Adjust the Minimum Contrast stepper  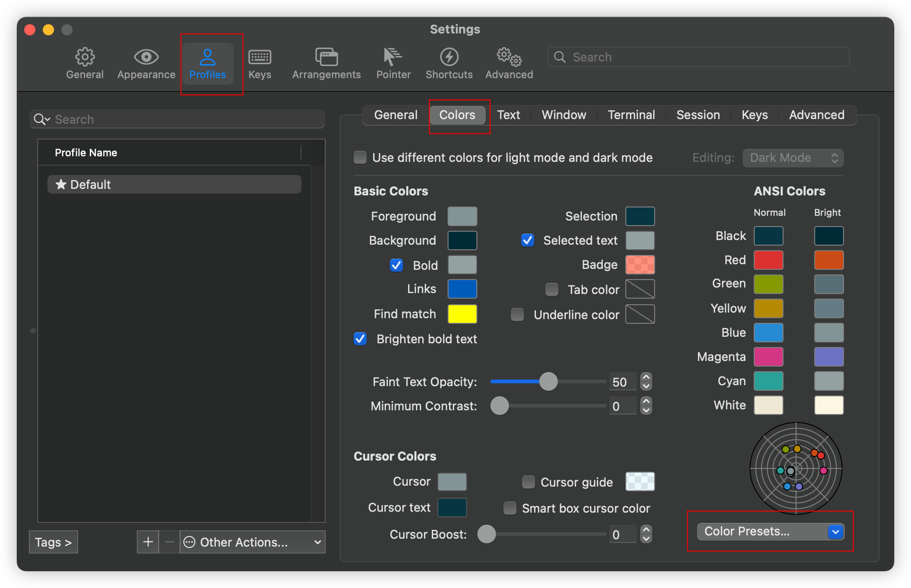coord(646,406)
